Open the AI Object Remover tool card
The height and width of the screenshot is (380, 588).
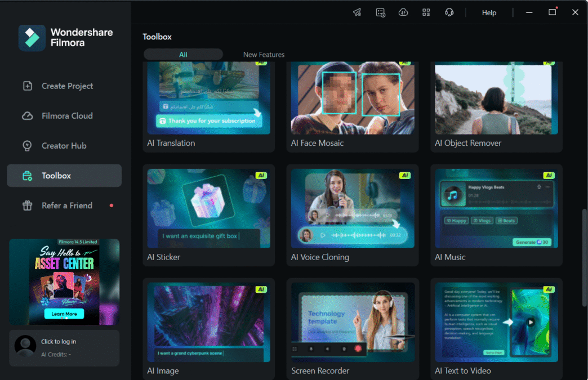(496, 106)
